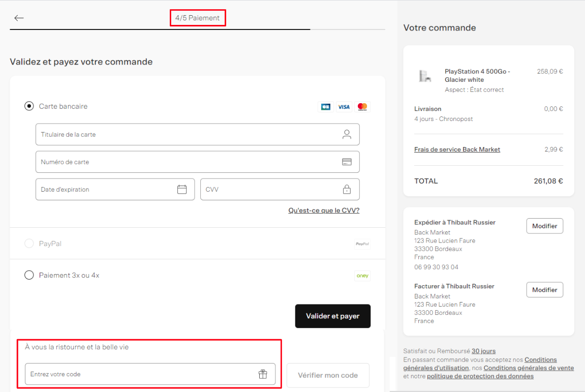Click the Titulaire de la carte field
This screenshot has height=392, width=585.
point(197,134)
